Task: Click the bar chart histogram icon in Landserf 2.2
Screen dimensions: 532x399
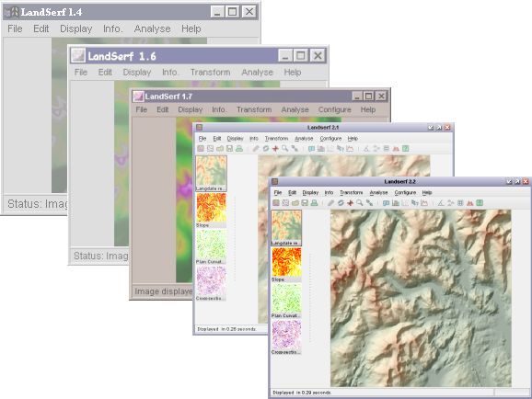Action: coord(396,203)
